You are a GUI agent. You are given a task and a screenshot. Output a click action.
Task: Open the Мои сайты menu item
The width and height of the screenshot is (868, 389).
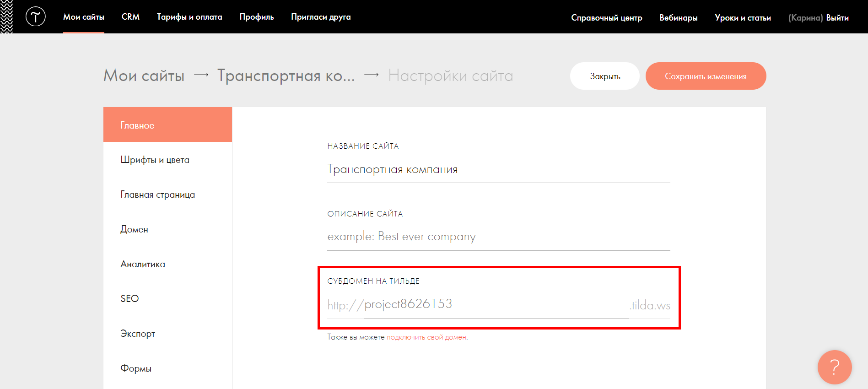click(84, 17)
